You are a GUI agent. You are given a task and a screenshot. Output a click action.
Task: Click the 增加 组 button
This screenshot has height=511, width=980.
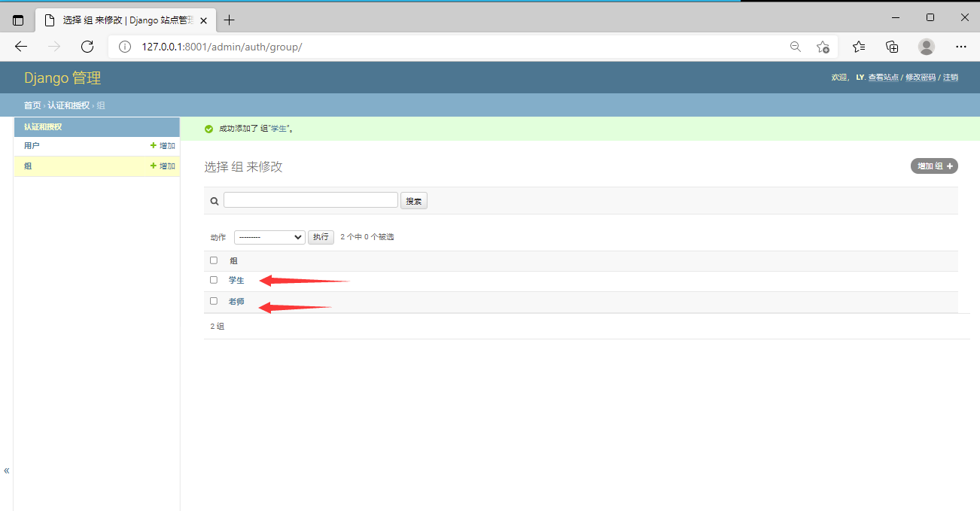tap(934, 166)
